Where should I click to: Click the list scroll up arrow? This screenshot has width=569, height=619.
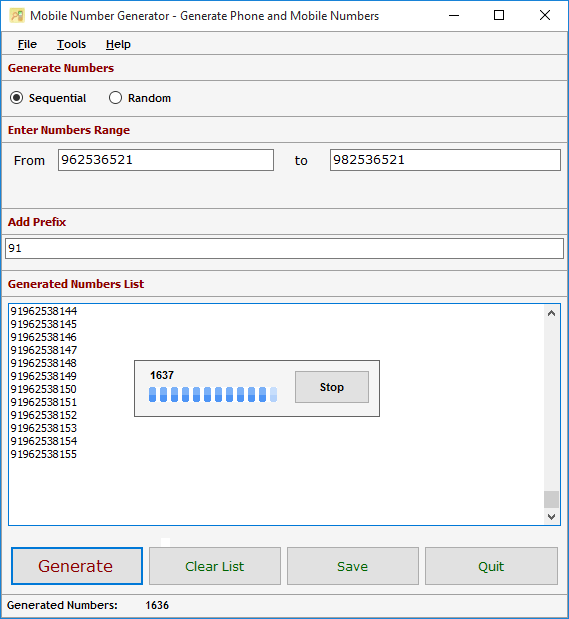pos(551,313)
